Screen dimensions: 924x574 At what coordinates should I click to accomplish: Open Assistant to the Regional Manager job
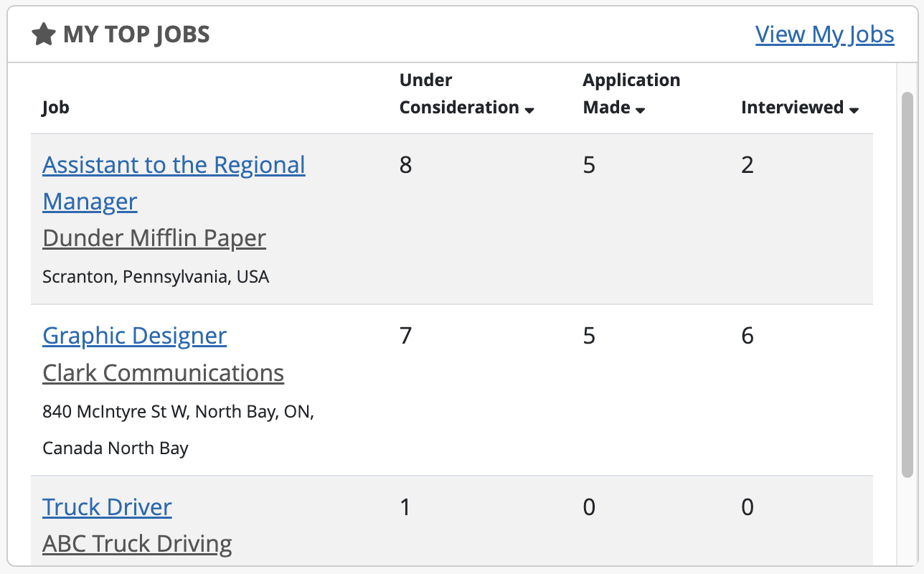point(174,166)
